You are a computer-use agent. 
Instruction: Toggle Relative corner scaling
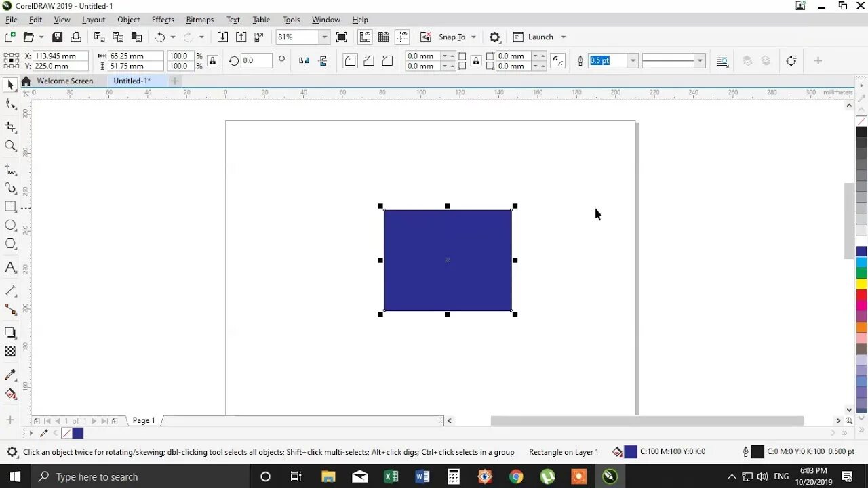557,61
